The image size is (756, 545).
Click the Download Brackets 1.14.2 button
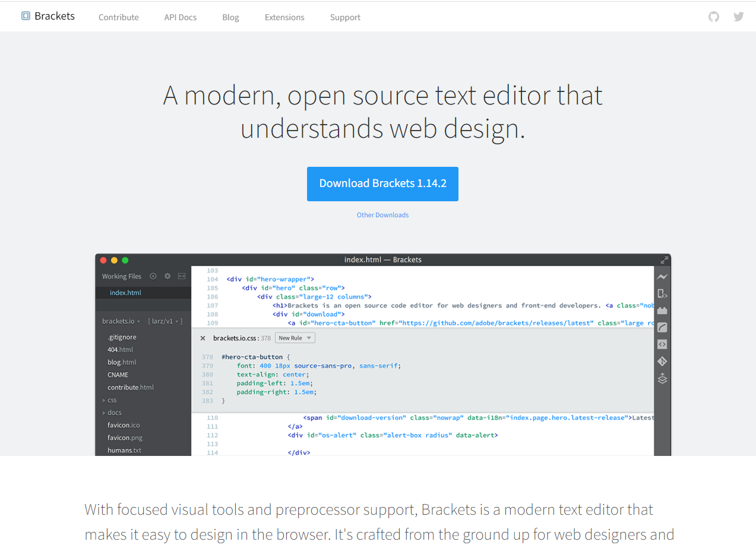pos(382,183)
